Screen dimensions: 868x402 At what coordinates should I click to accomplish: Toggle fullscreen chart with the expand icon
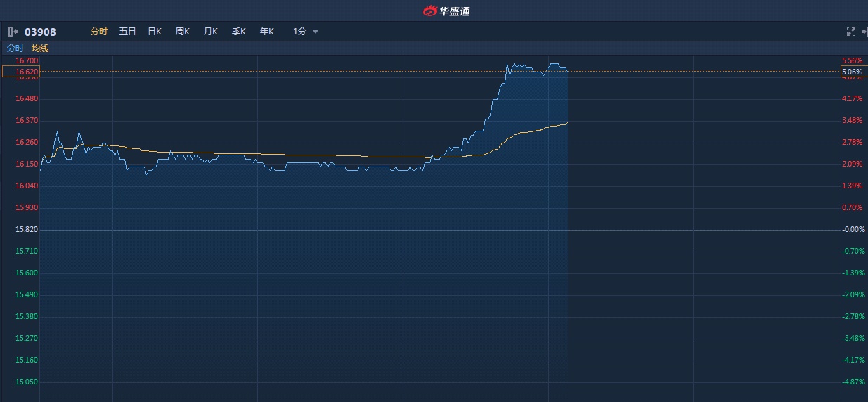[x=850, y=32]
